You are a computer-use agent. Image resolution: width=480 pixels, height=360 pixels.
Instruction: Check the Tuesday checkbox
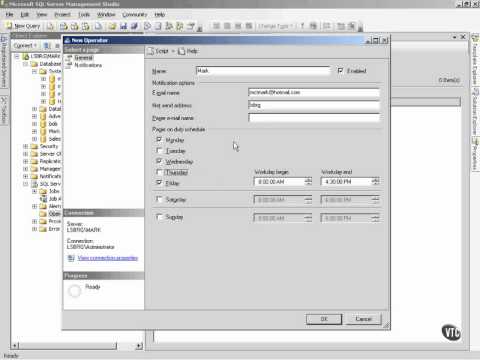click(x=159, y=151)
